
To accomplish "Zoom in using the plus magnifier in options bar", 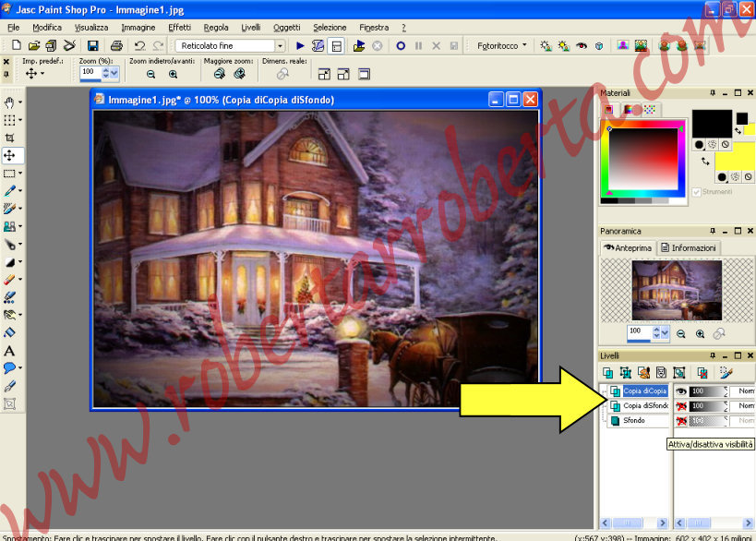I will pyautogui.click(x=174, y=74).
